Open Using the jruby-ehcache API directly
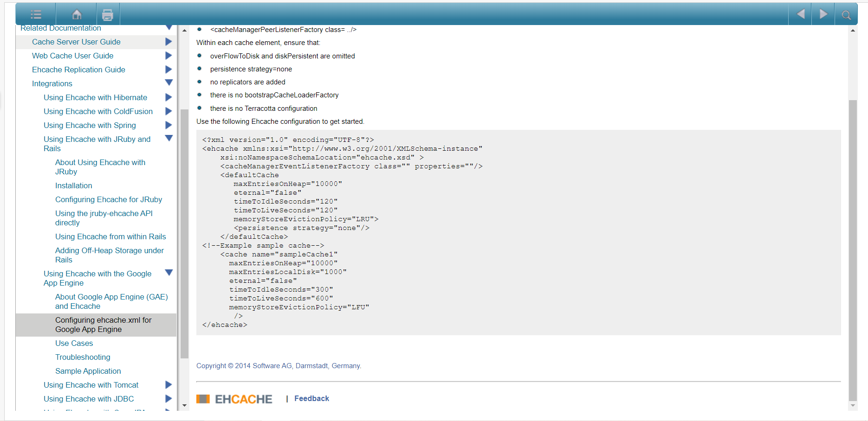 (x=104, y=218)
